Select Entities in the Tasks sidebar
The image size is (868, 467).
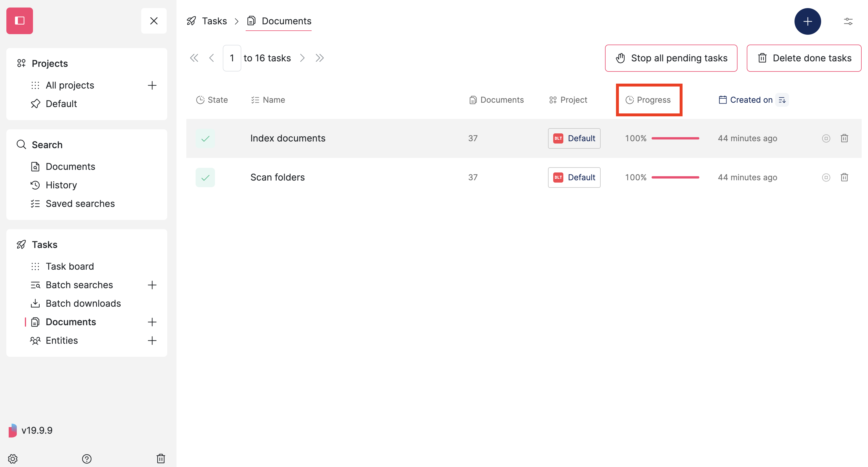coord(61,340)
